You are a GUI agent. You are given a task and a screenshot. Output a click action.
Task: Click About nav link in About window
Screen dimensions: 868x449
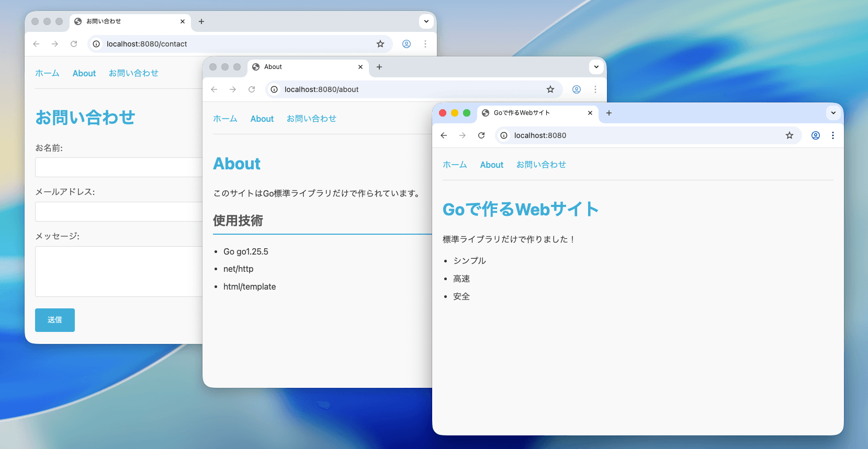coord(262,119)
